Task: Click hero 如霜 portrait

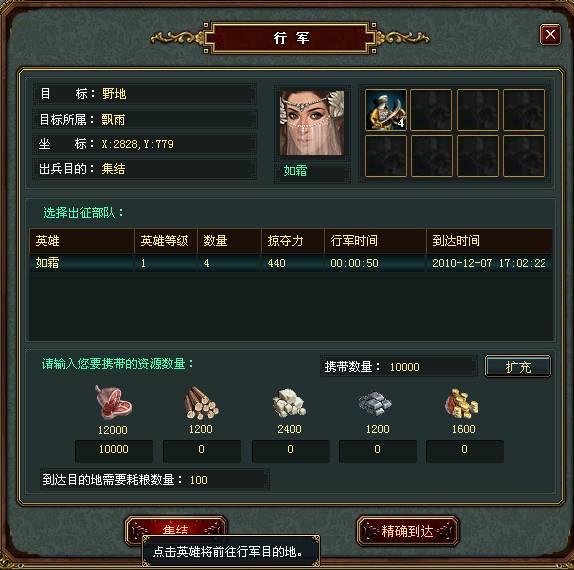Action: (x=312, y=123)
